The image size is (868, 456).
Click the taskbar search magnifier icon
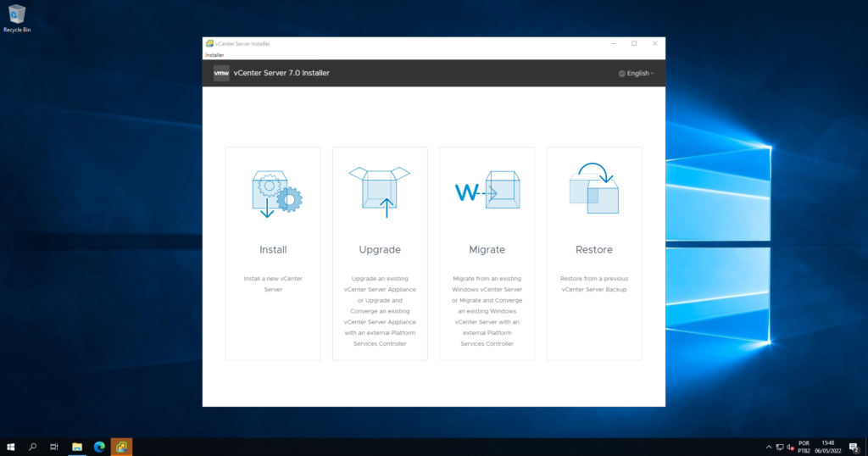[33, 447]
